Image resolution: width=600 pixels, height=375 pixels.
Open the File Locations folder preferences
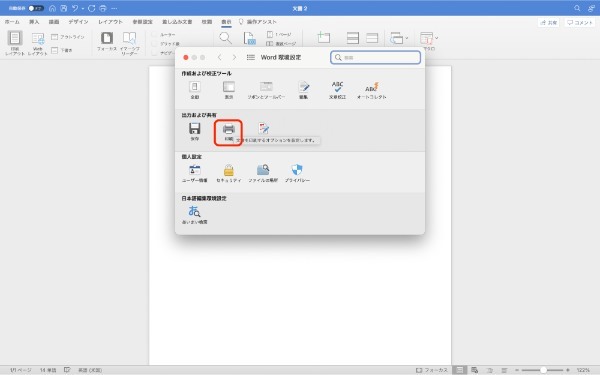263,170
